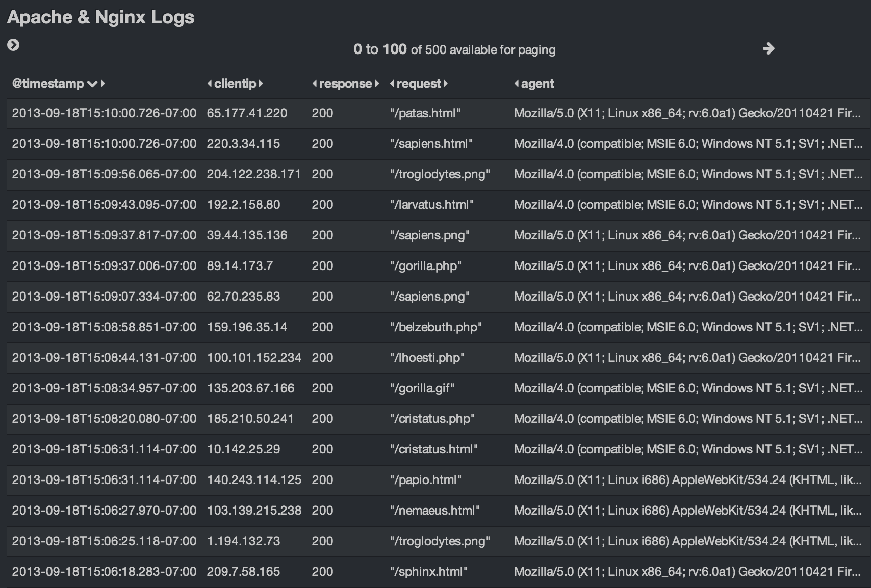This screenshot has width=871, height=588.
Task: Click timestamp 2013-09-18T15:08:44.131-07:00
Action: tap(104, 358)
